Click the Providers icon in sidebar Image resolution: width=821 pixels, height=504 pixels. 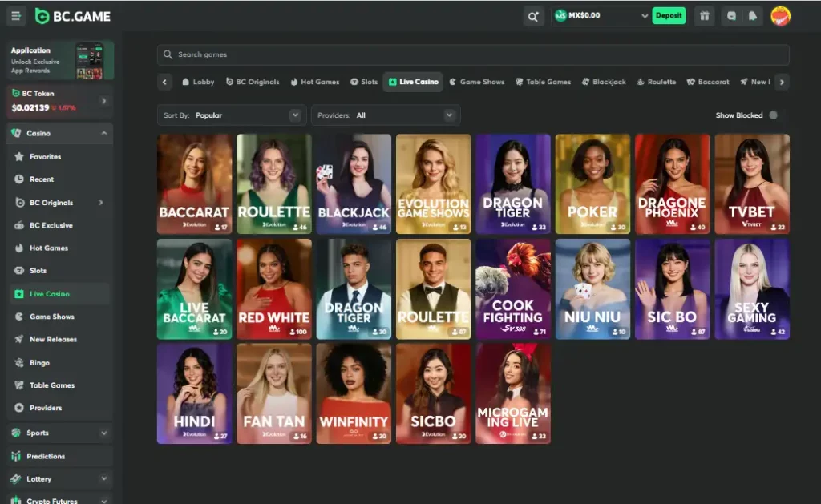point(19,408)
